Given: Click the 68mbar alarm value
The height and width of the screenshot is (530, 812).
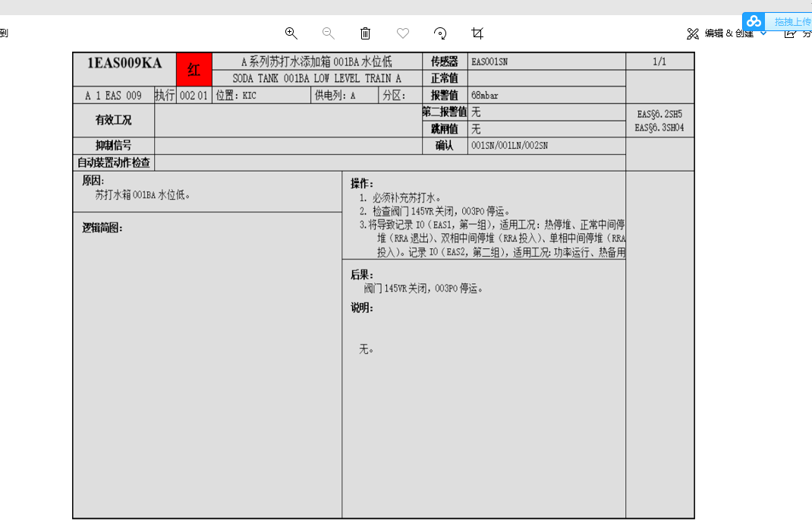Looking at the screenshot, I should 485,96.
